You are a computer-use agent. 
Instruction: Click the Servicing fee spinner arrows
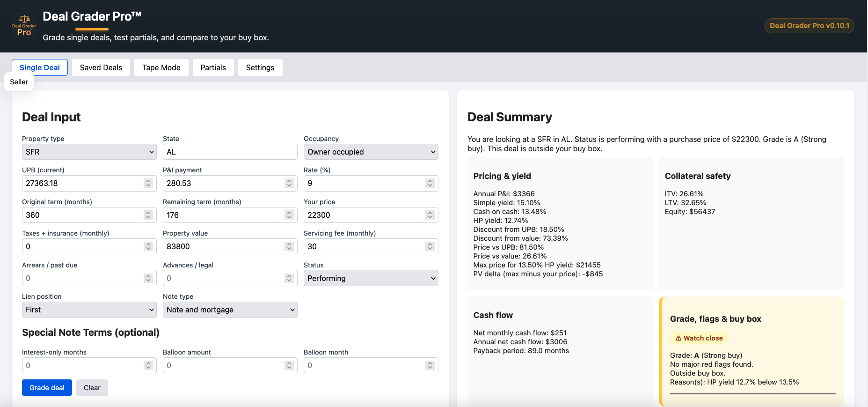pyautogui.click(x=430, y=246)
